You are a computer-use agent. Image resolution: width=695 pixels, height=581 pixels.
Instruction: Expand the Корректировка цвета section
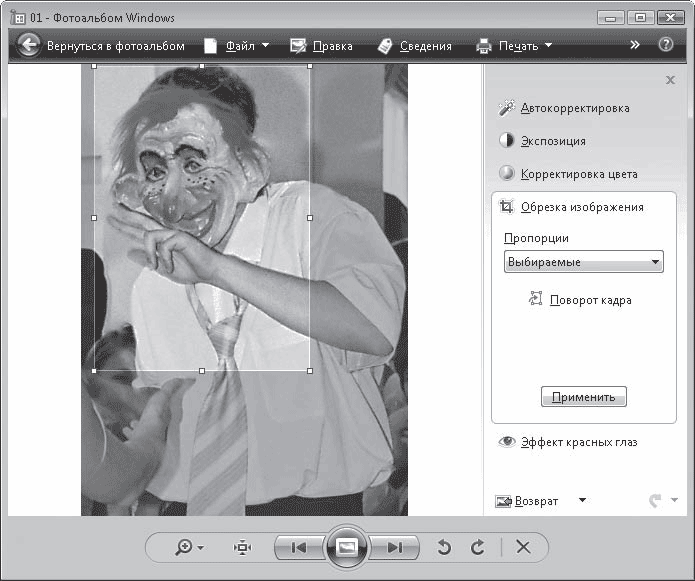[x=578, y=174]
